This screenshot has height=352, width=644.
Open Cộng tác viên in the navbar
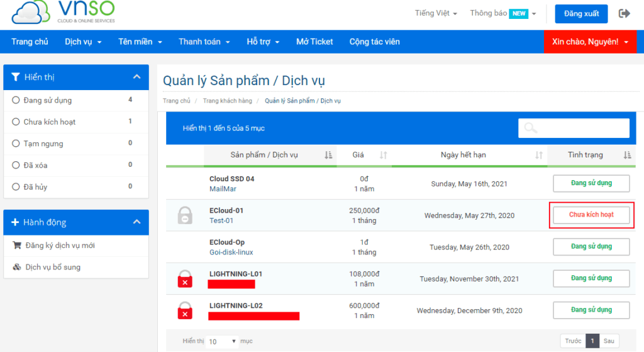[375, 42]
